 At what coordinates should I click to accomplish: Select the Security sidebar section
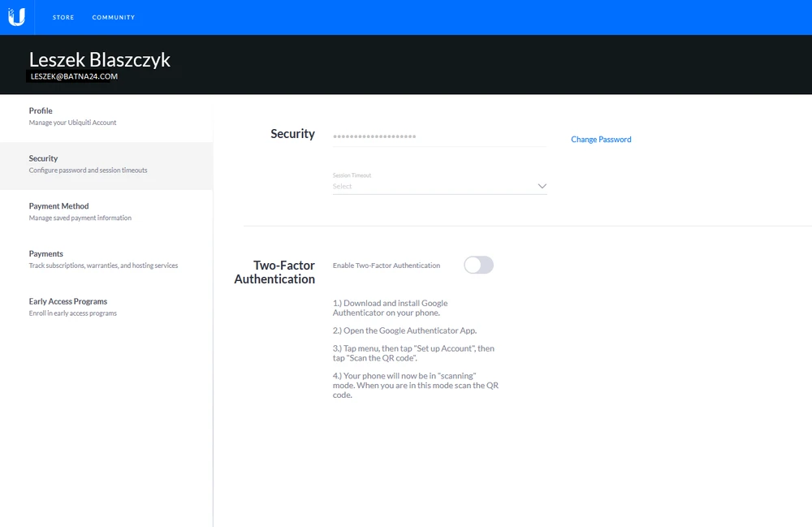click(44, 159)
